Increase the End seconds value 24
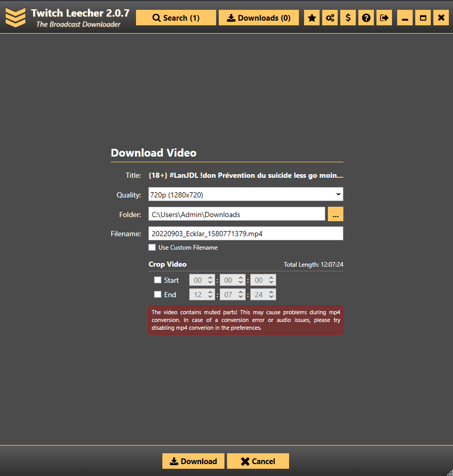The width and height of the screenshot is (453, 476). [x=271, y=291]
